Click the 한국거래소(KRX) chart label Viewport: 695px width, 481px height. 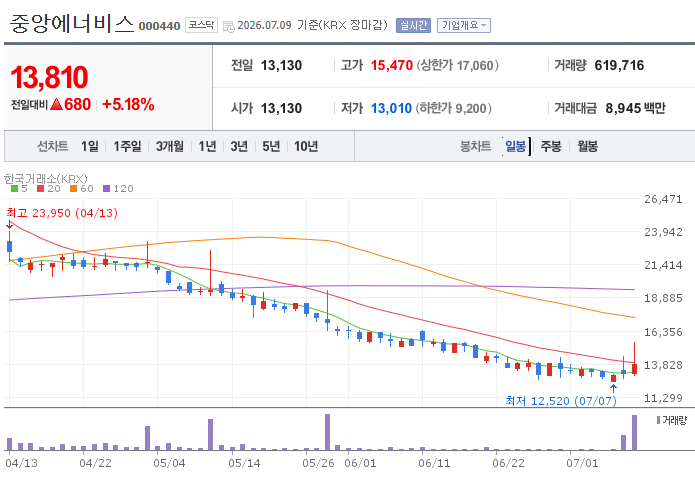click(x=46, y=179)
